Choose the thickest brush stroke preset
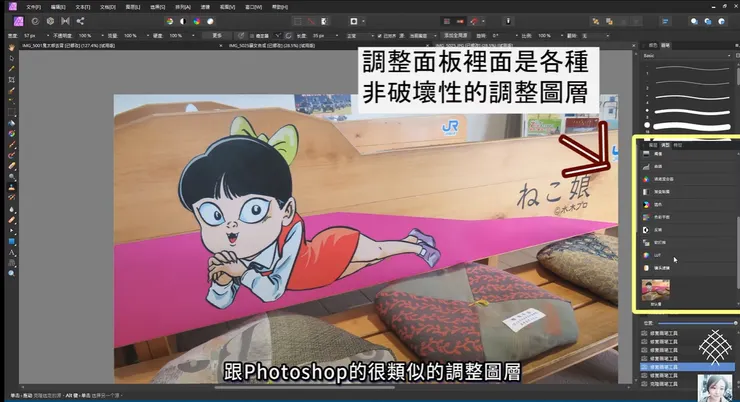 [692, 126]
